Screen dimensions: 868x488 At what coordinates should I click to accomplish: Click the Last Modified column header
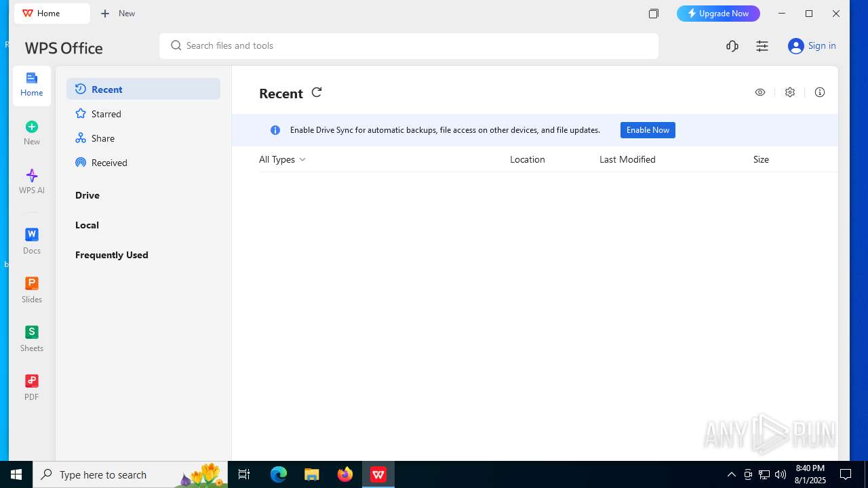click(x=627, y=159)
